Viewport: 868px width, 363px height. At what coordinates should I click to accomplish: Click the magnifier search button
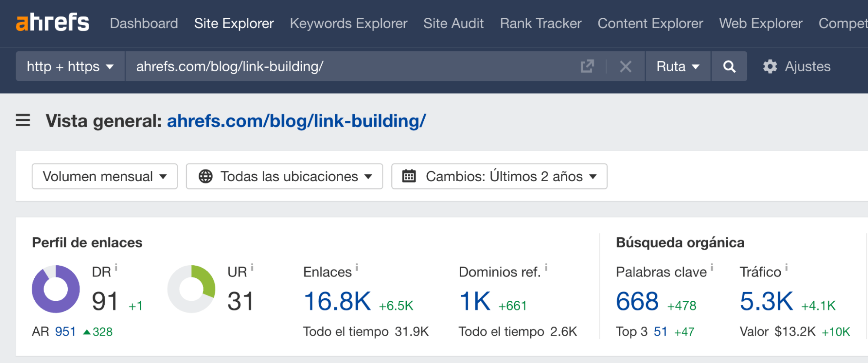(729, 66)
